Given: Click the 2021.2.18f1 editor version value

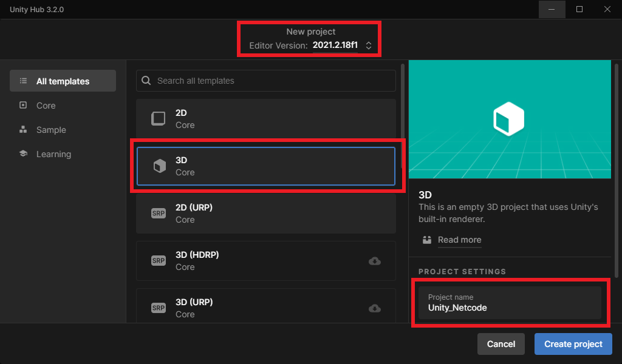Looking at the screenshot, I should [335, 45].
